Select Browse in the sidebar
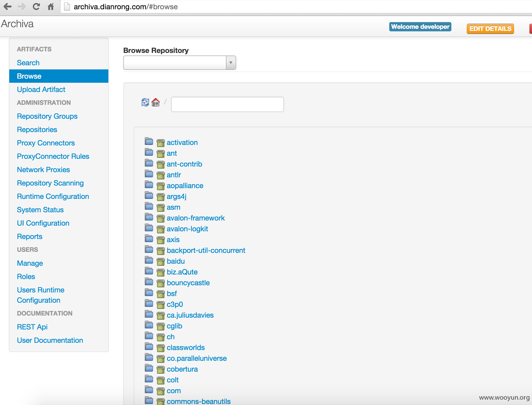The height and width of the screenshot is (405, 532). [59, 76]
